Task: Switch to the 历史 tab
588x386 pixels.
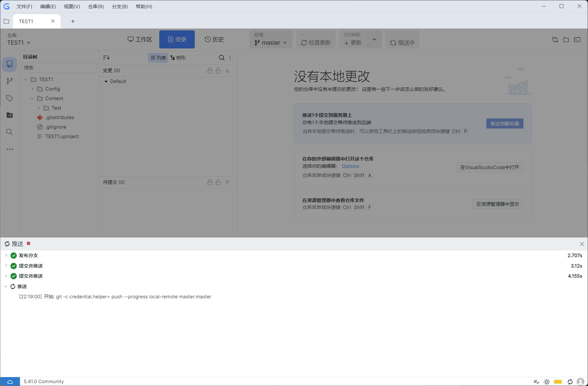Action: point(214,39)
